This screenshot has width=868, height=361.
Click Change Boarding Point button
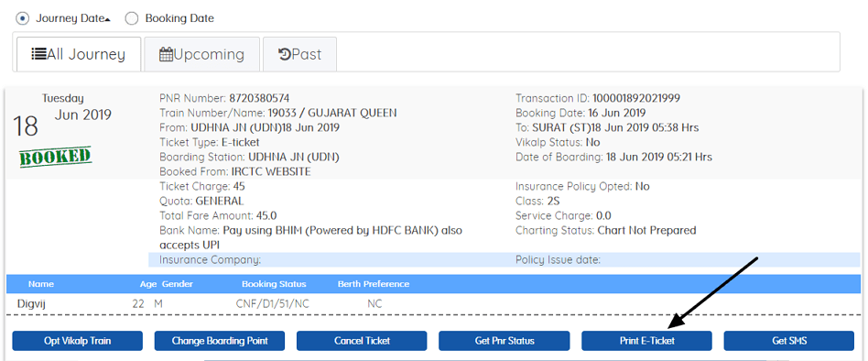(x=220, y=341)
